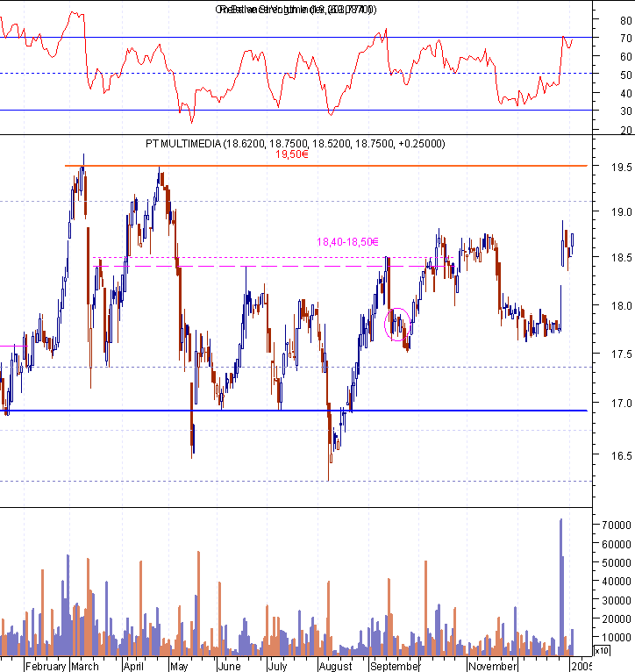This screenshot has width=635, height=672.
Task: Click the 70000 volume axis value
Action: coord(617,525)
